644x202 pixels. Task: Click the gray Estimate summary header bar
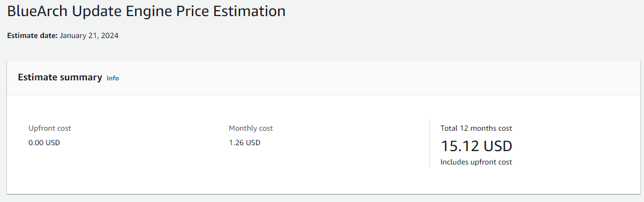(324, 78)
